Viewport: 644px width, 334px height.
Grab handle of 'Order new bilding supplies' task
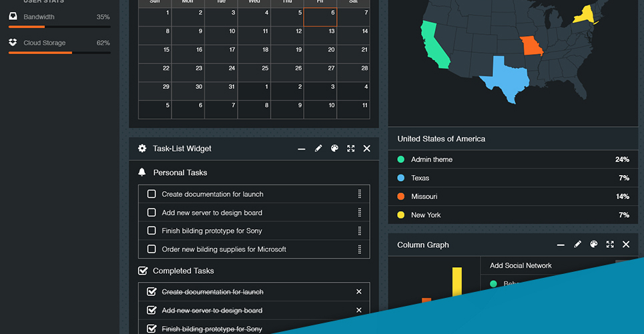coord(360,249)
